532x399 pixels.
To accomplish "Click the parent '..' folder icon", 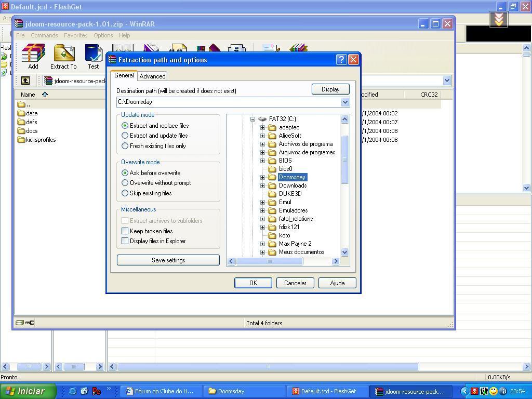I will click(21, 104).
